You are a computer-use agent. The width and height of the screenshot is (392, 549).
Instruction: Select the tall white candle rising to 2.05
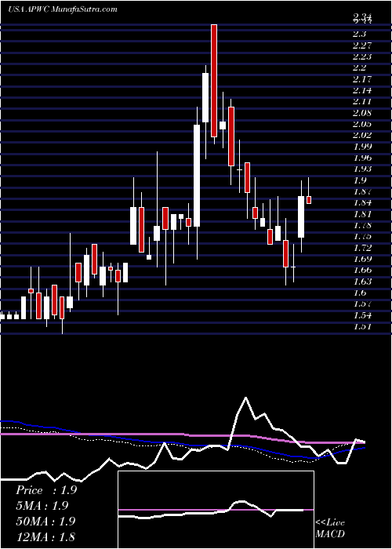pyautogui.click(x=197, y=176)
